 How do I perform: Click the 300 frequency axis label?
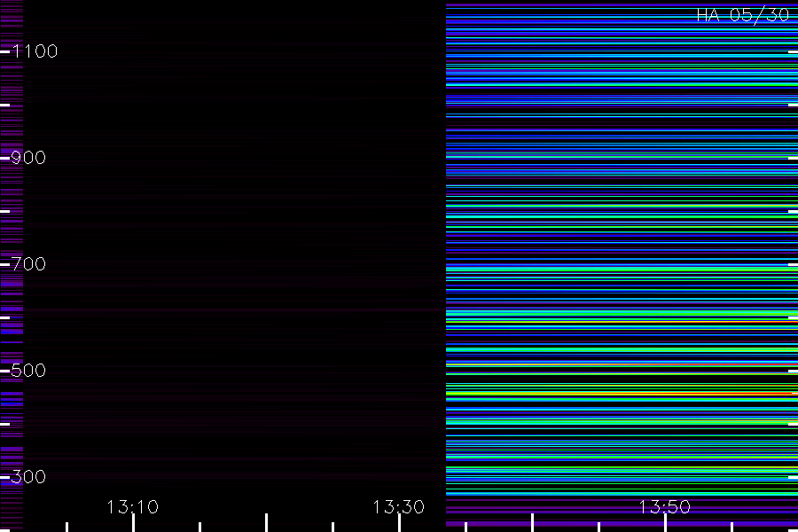pos(28,477)
